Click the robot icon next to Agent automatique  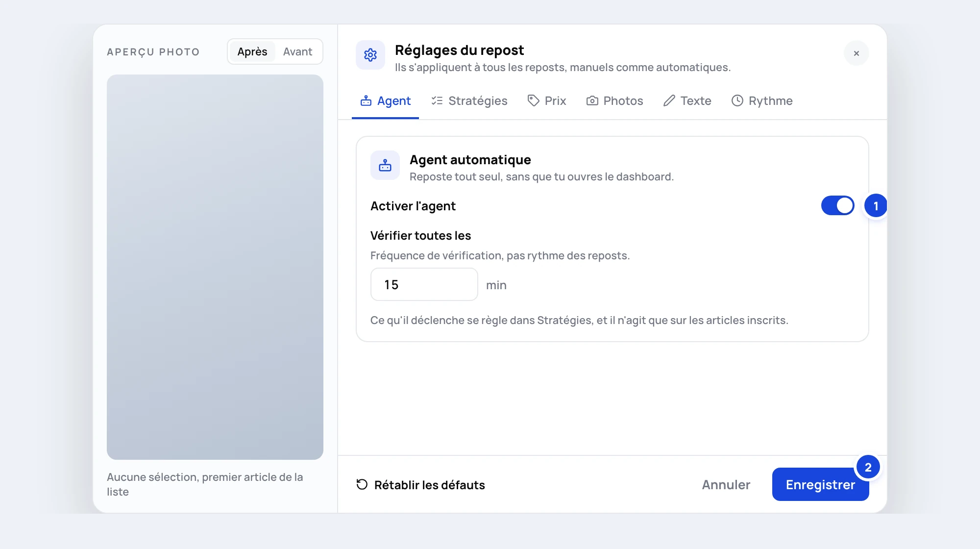(385, 166)
